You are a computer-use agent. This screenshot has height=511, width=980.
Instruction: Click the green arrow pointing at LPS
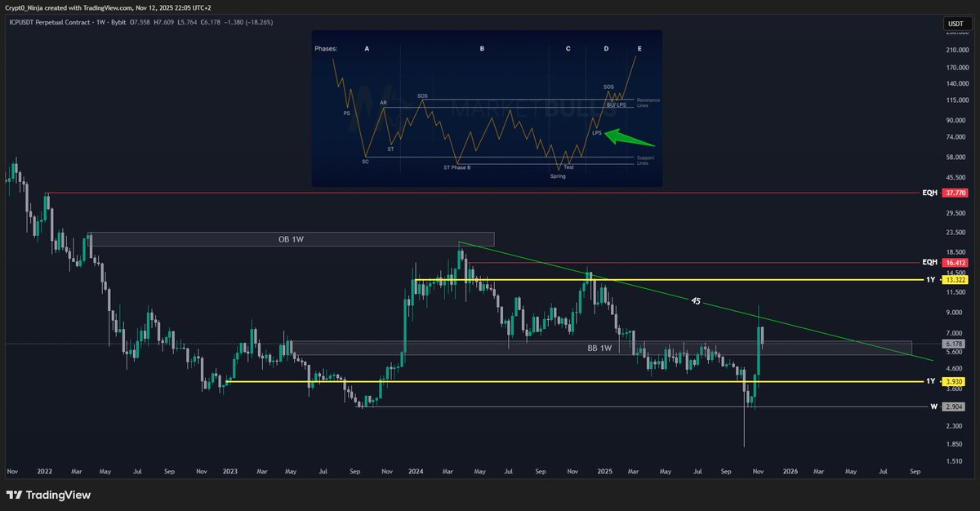[x=629, y=139]
